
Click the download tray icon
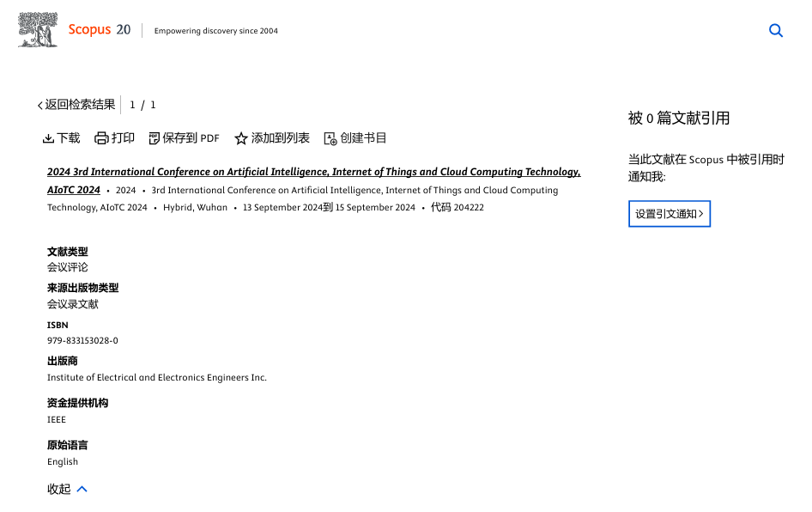48,138
